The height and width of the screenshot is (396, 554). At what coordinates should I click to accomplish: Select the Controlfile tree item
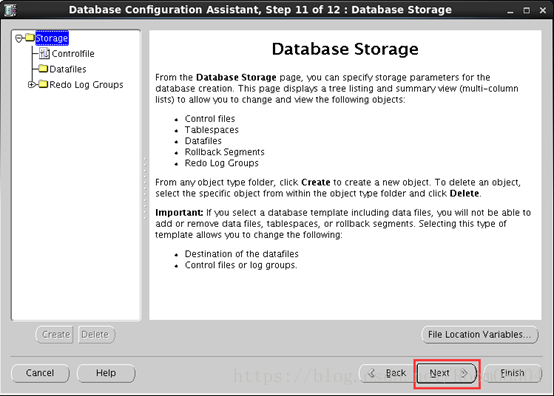pyautogui.click(x=73, y=54)
